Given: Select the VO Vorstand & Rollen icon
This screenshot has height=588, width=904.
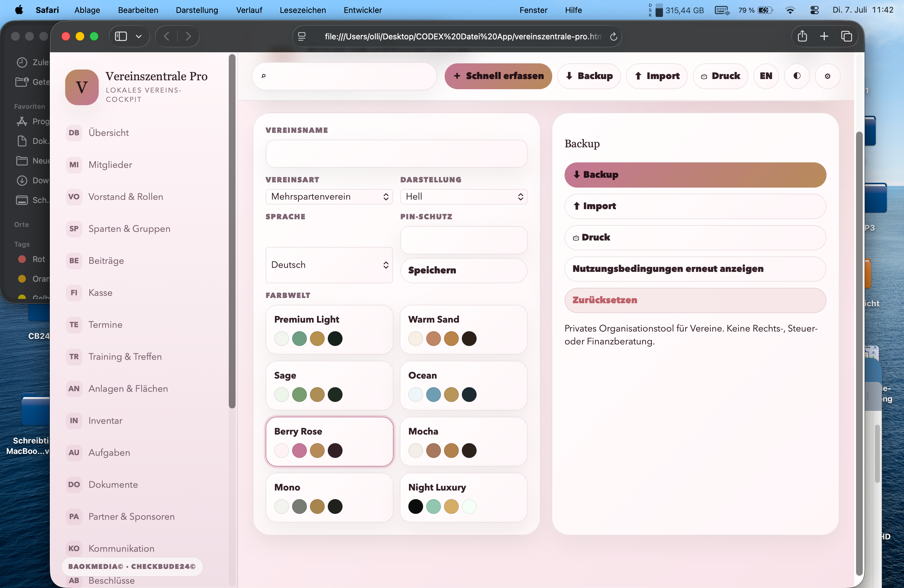Looking at the screenshot, I should coord(74,197).
